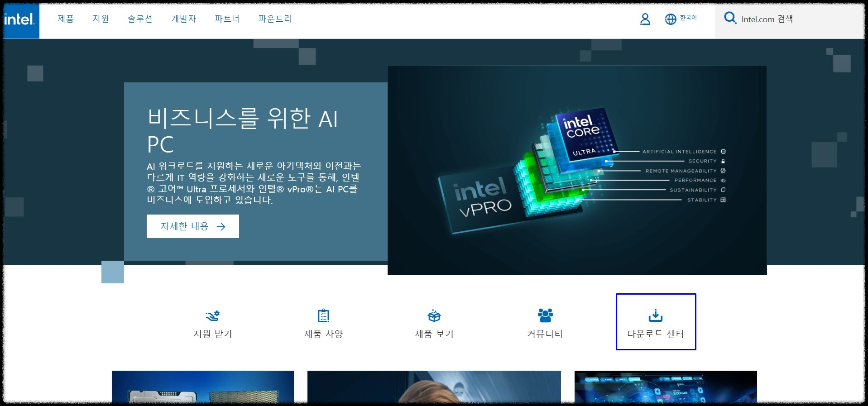
Task: Open the 다운로드 센터 link
Action: 655,334
